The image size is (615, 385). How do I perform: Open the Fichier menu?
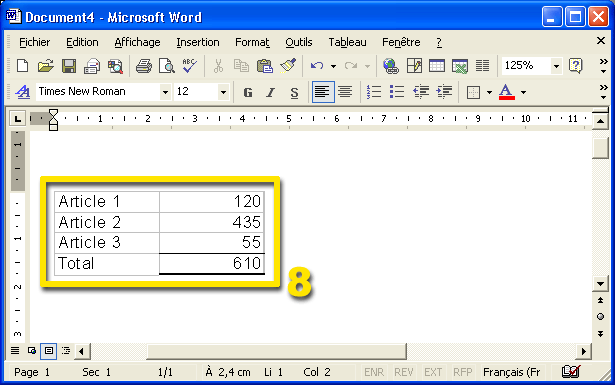click(35, 42)
